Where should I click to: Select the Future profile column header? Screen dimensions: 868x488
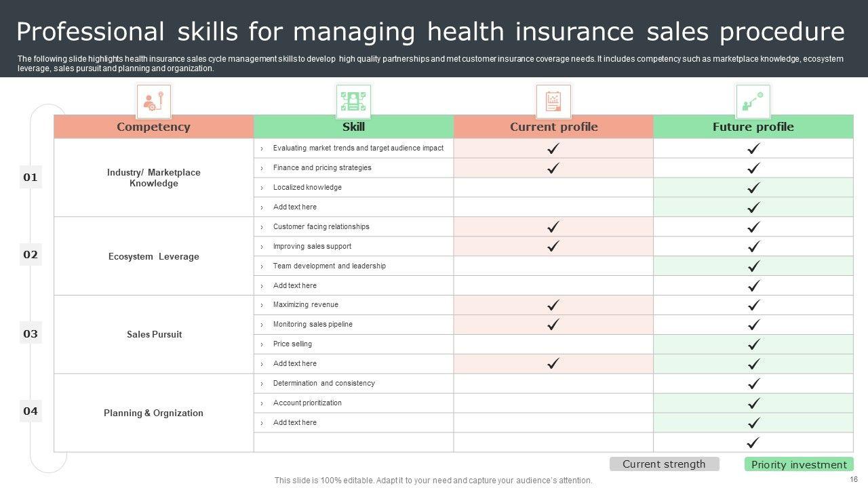(753, 127)
